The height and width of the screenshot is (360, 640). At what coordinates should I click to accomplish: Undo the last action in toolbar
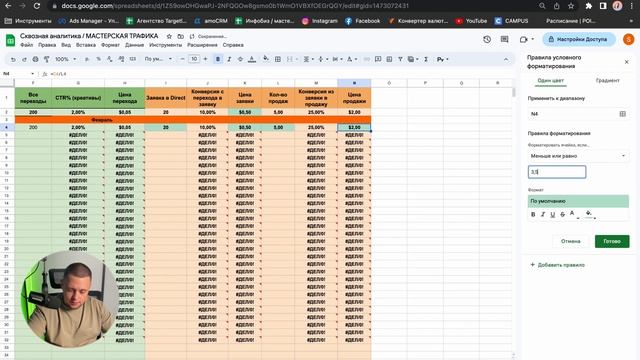pos(13,59)
